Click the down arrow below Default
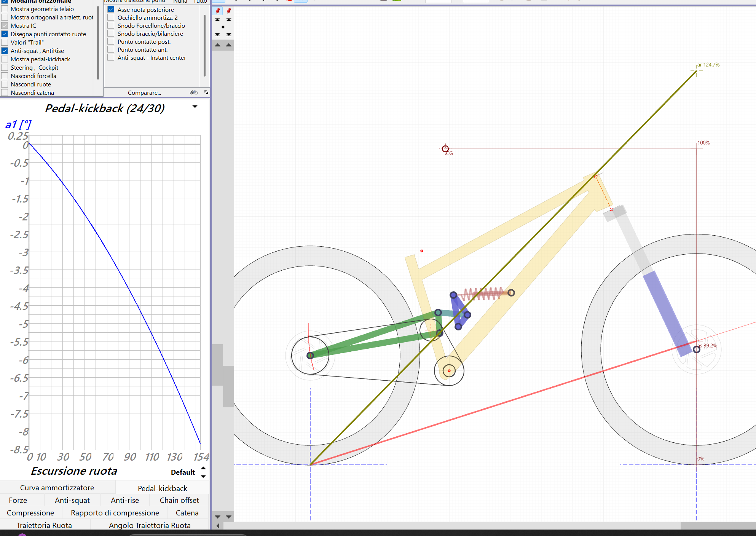Image resolution: width=756 pixels, height=536 pixels. (x=203, y=476)
